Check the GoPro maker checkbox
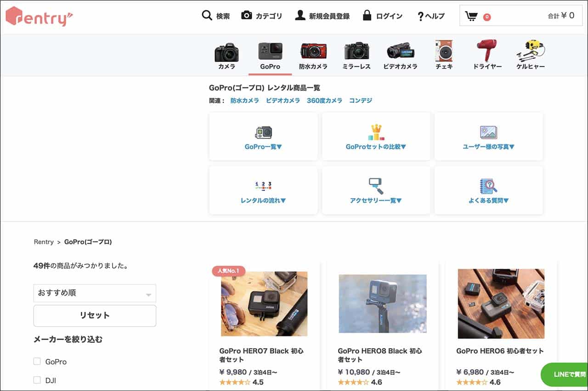588x391 pixels. [37, 361]
